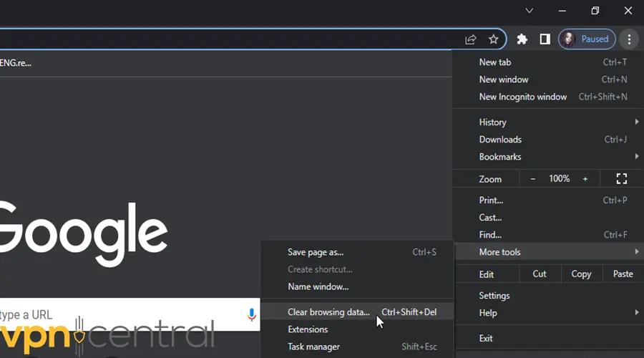
Task: Choose New window menu entry
Action: (548, 79)
